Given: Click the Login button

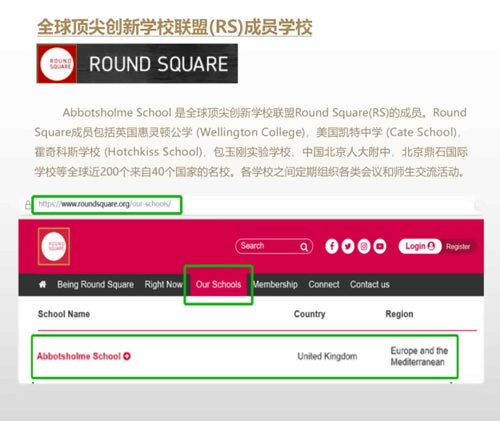Looking at the screenshot, I should pyautogui.click(x=420, y=246).
